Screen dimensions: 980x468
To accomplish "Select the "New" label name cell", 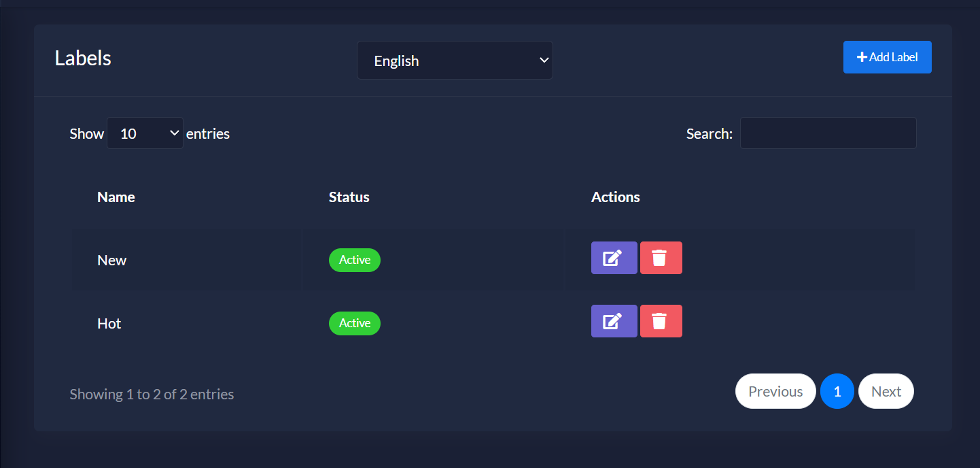I will (x=112, y=261).
